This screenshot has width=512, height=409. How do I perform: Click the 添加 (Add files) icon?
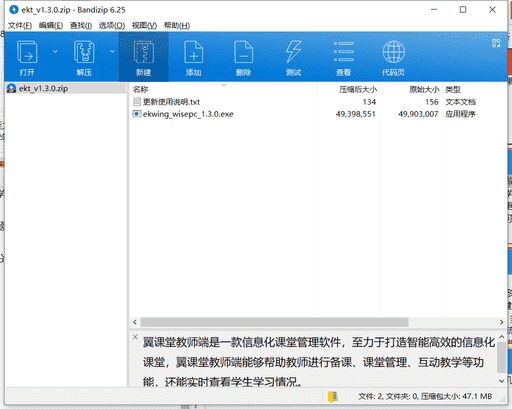click(193, 52)
